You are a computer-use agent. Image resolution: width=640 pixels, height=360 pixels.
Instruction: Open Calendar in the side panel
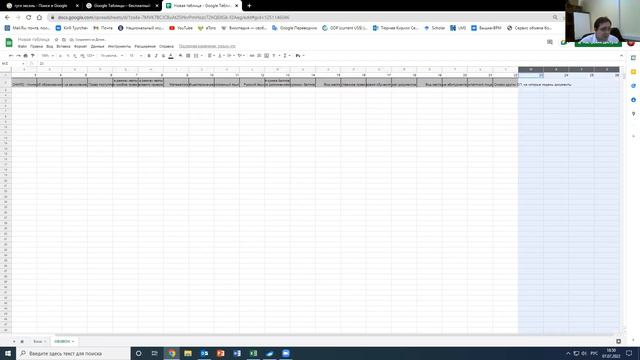click(x=633, y=58)
